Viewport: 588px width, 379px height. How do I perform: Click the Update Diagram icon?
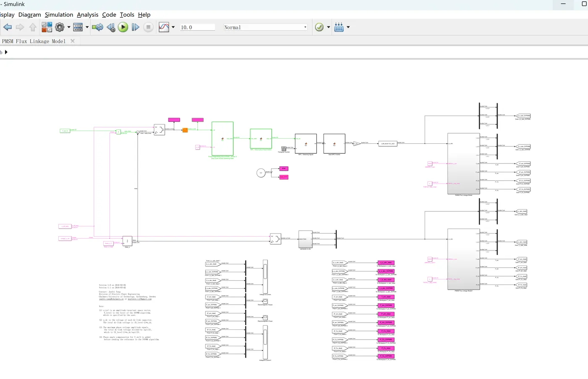coord(97,27)
